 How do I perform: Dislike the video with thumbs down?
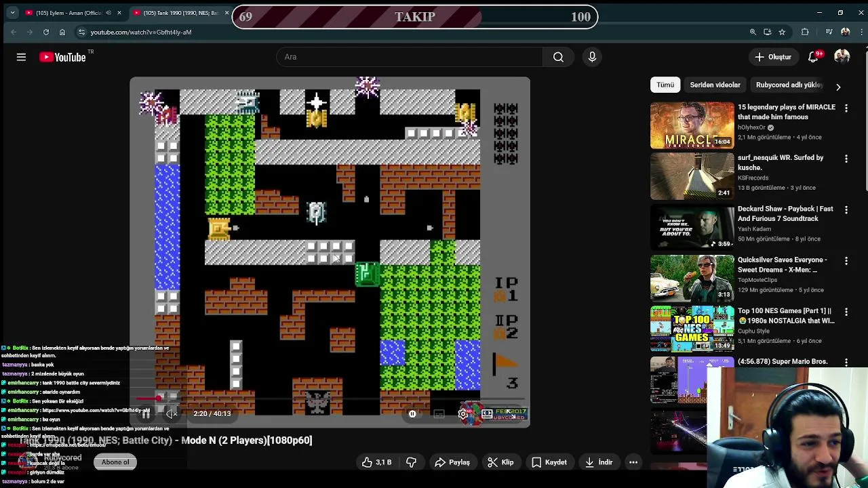[411, 462]
